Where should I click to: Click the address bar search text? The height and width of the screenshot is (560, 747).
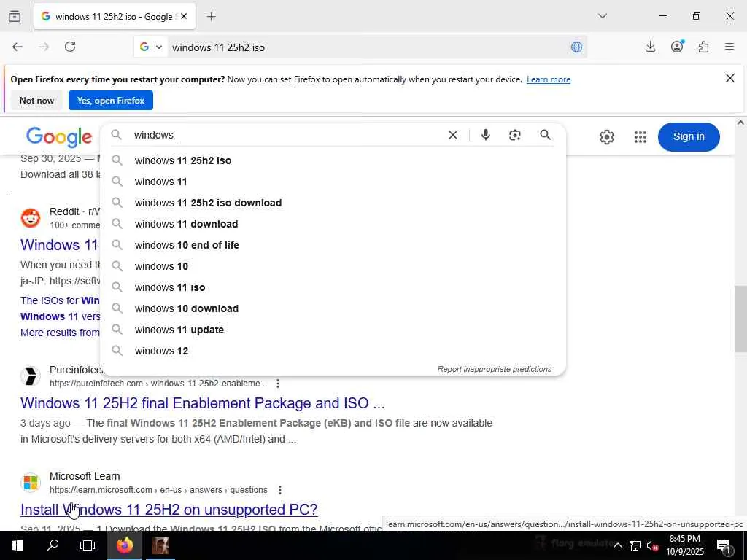coord(218,47)
